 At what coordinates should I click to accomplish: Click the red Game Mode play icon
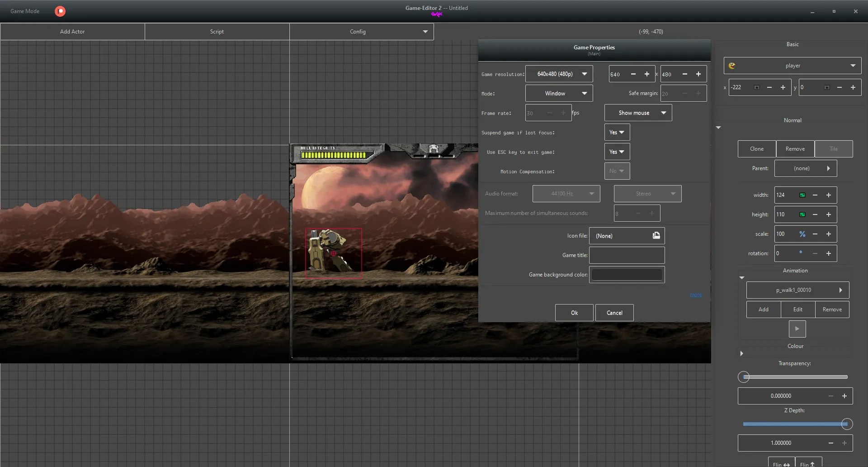[x=60, y=11]
